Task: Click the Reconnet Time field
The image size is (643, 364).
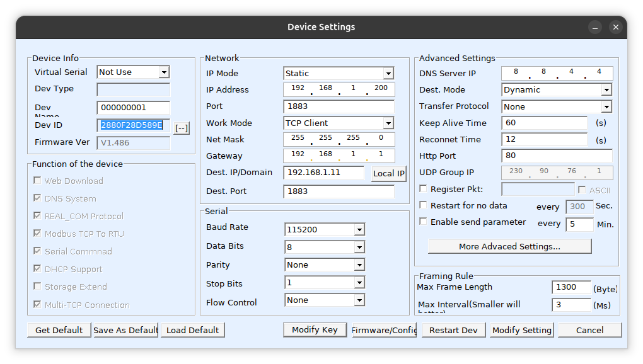Action: point(545,139)
